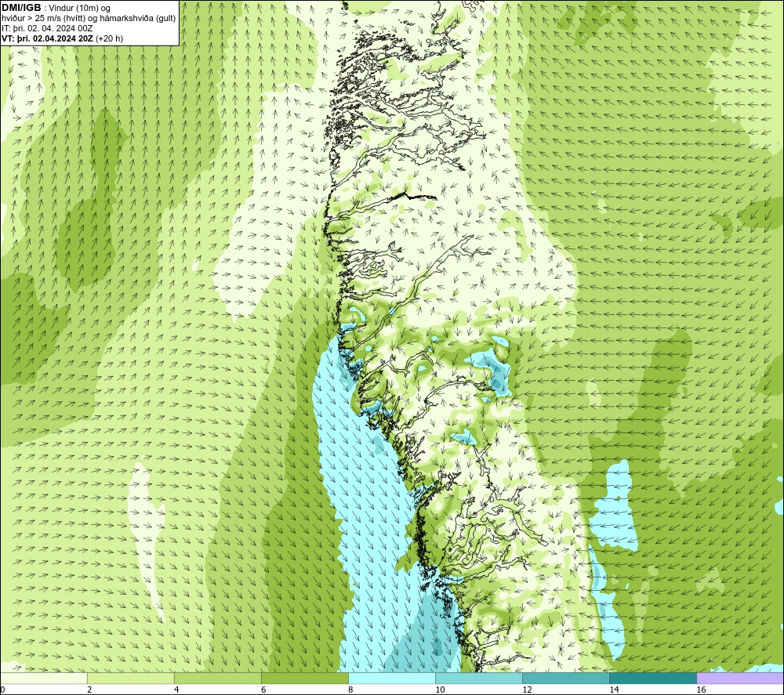The height and width of the screenshot is (695, 784).
Task: Click the pale cream 0–2 m/s legend swatch
Action: point(44,678)
